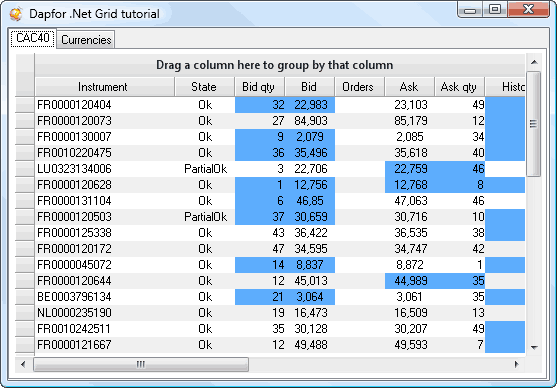Select instrument FR0000120404
The width and height of the screenshot is (557, 388).
point(74,105)
